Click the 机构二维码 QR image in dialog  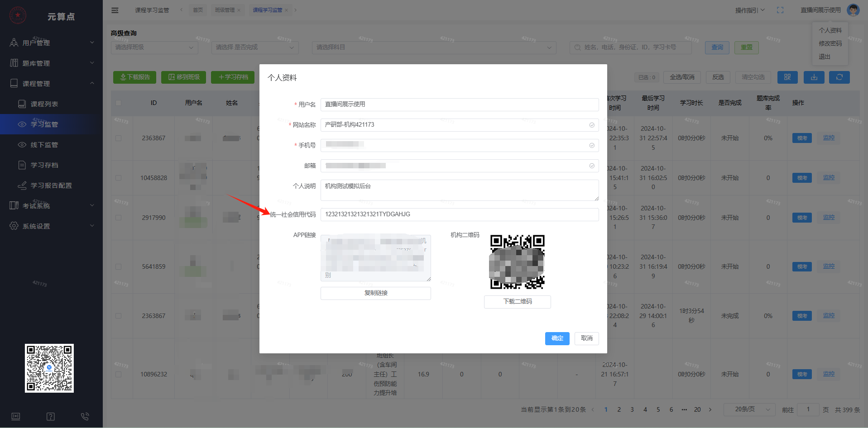pos(517,262)
